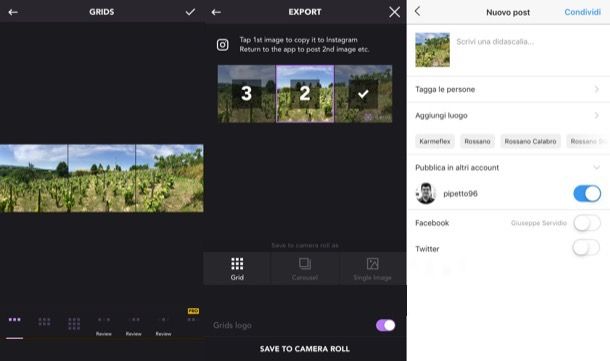Screen dimensions: 610x361
Task: Open Aggiungi luogo chevron
Action: [597, 116]
